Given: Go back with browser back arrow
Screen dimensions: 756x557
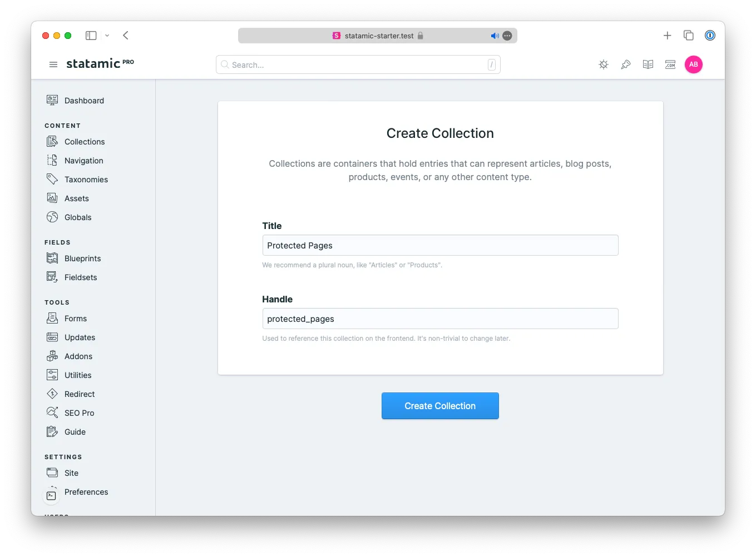Looking at the screenshot, I should (126, 36).
